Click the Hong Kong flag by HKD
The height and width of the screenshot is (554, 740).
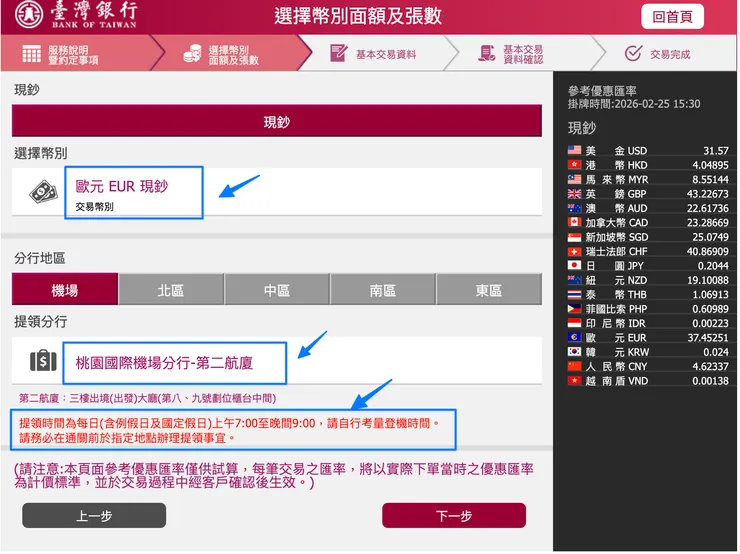click(x=574, y=165)
